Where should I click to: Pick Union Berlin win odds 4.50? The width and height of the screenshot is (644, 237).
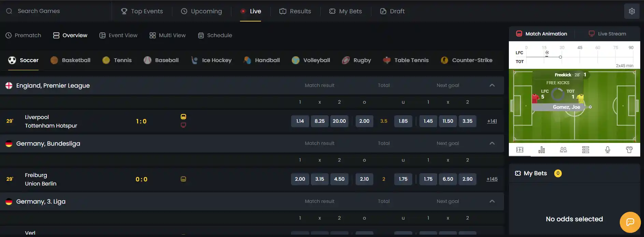point(339,179)
